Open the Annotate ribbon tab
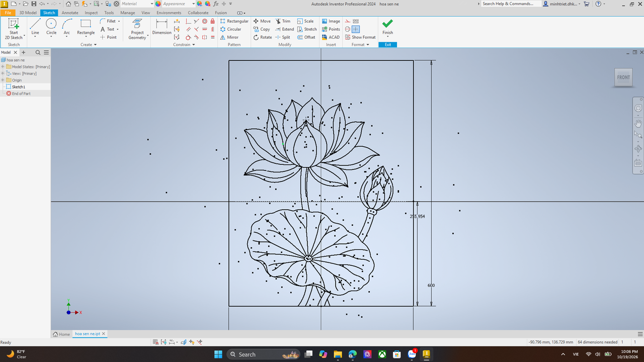Screen dimensions: 644x362 [x=70, y=13]
